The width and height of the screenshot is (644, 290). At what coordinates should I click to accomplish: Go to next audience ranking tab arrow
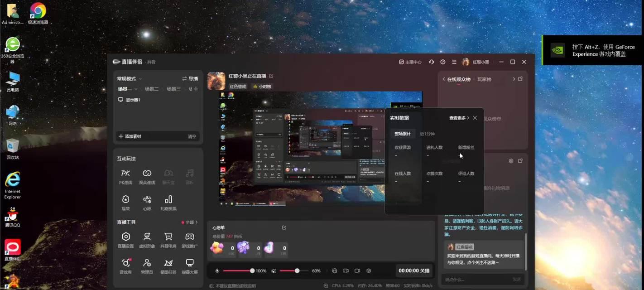point(514,79)
